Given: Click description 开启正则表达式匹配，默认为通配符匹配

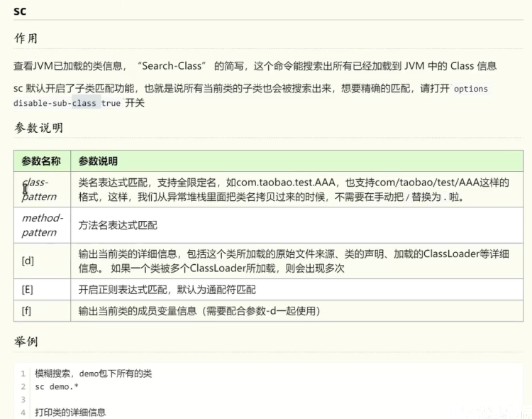Looking at the screenshot, I should click(x=167, y=290).
